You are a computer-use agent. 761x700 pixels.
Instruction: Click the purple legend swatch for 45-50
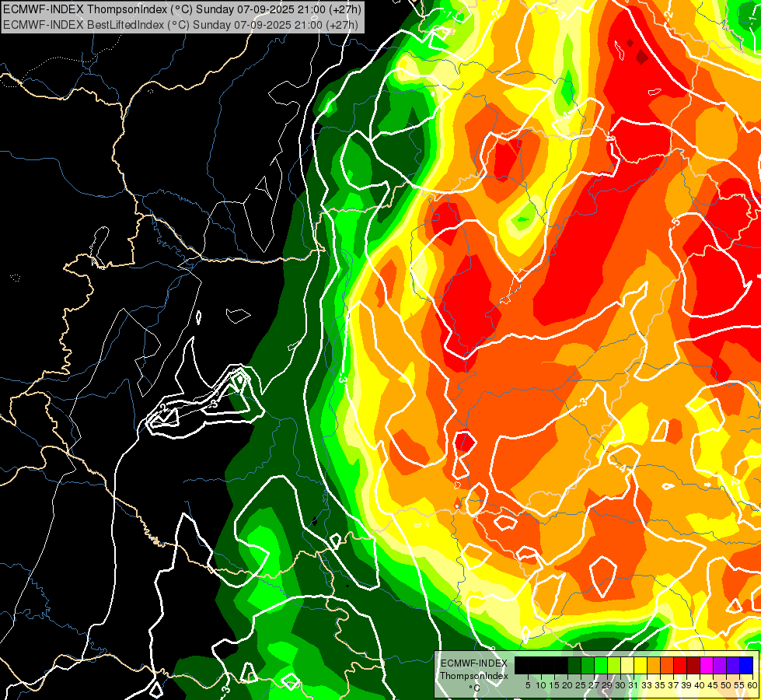720,665
